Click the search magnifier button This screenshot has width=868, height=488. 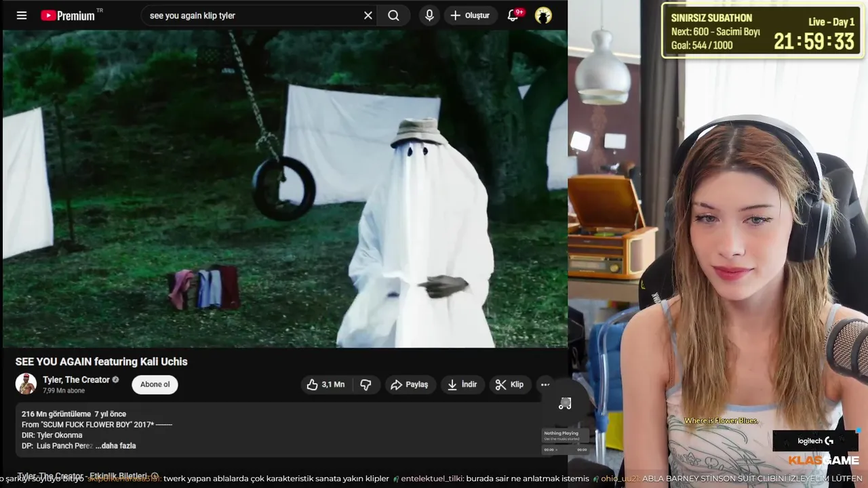tap(393, 16)
